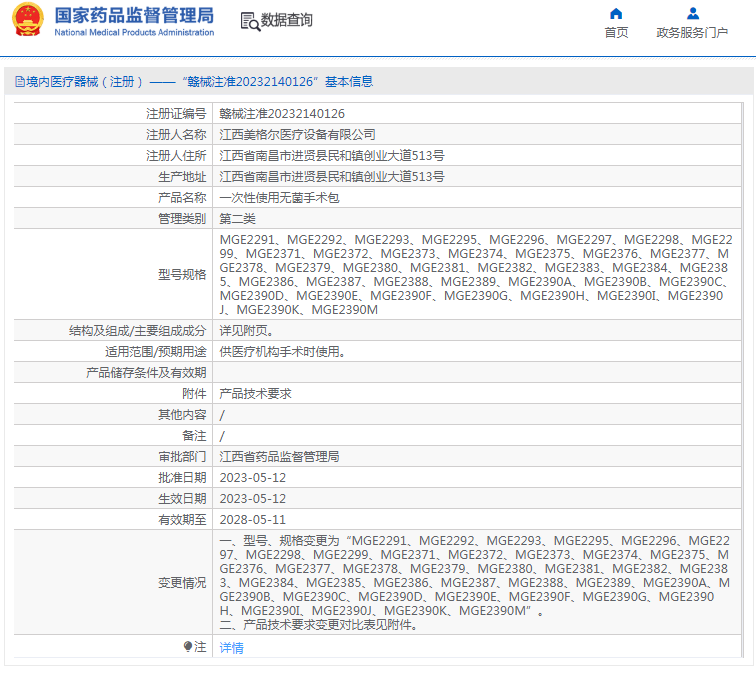Select the 详见附页。 value

pos(246,331)
